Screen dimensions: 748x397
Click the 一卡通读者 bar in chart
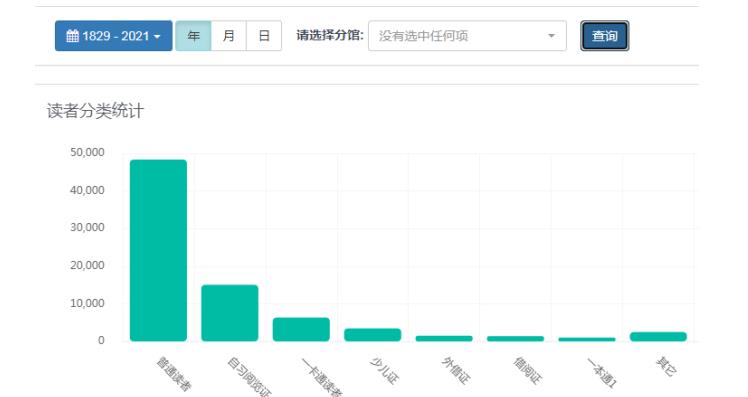pyautogui.click(x=301, y=329)
